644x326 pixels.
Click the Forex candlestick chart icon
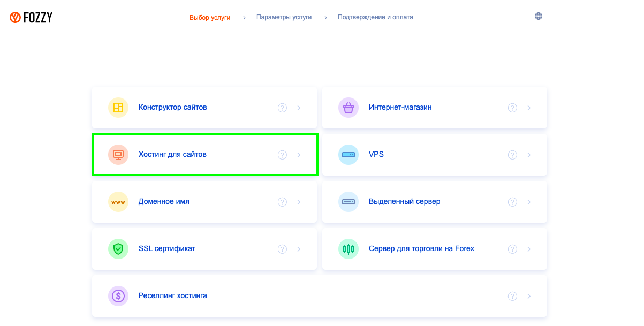pos(348,249)
